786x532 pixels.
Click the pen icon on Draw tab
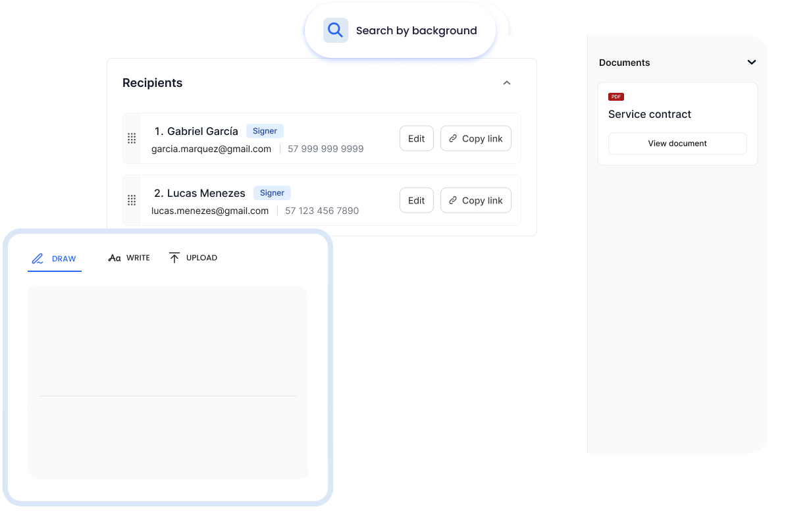pyautogui.click(x=38, y=258)
